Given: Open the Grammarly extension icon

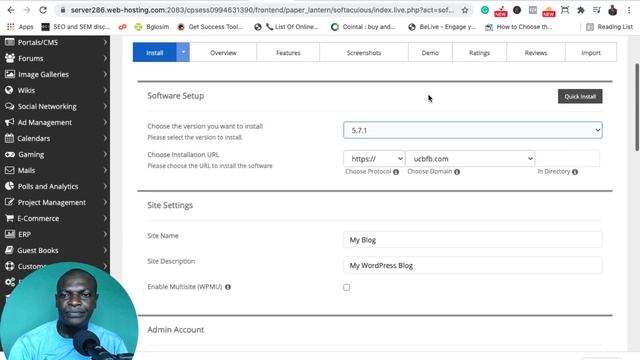Looking at the screenshot, I should 485,10.
